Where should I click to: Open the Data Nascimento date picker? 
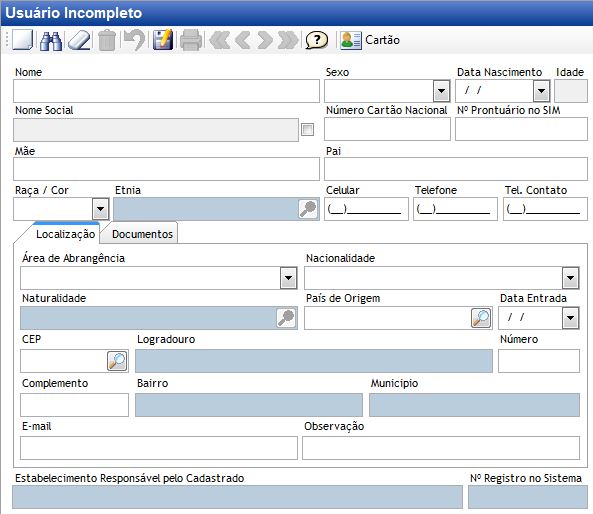(x=542, y=91)
